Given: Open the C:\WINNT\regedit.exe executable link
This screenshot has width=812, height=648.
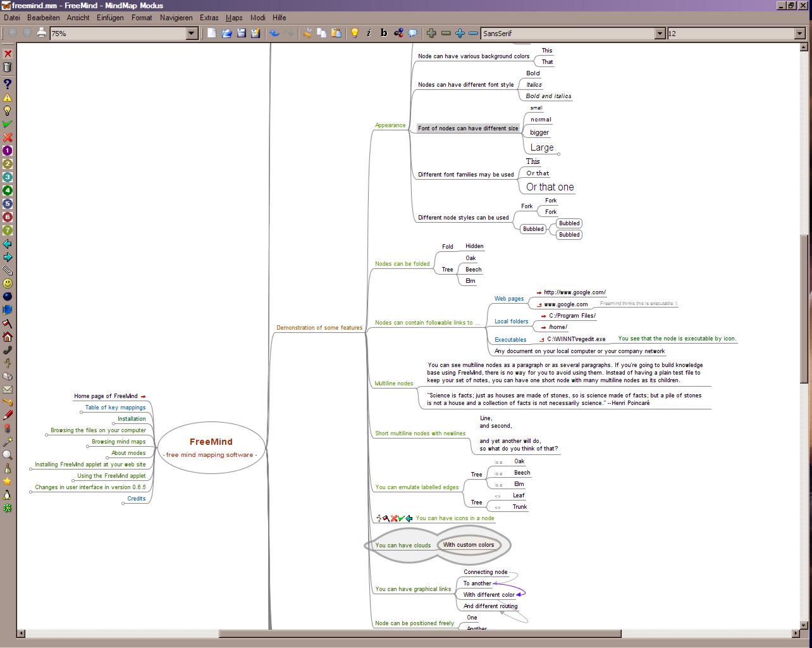Looking at the screenshot, I should (x=573, y=339).
